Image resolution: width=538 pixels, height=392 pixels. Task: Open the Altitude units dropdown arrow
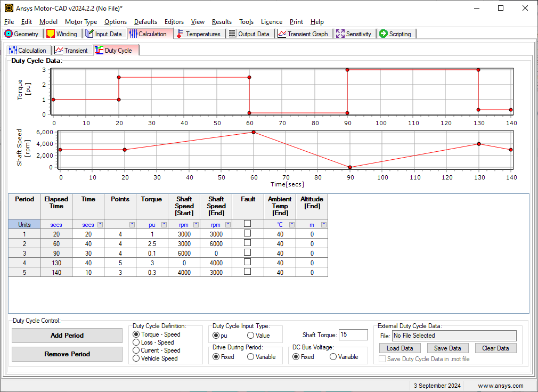pyautogui.click(x=323, y=225)
